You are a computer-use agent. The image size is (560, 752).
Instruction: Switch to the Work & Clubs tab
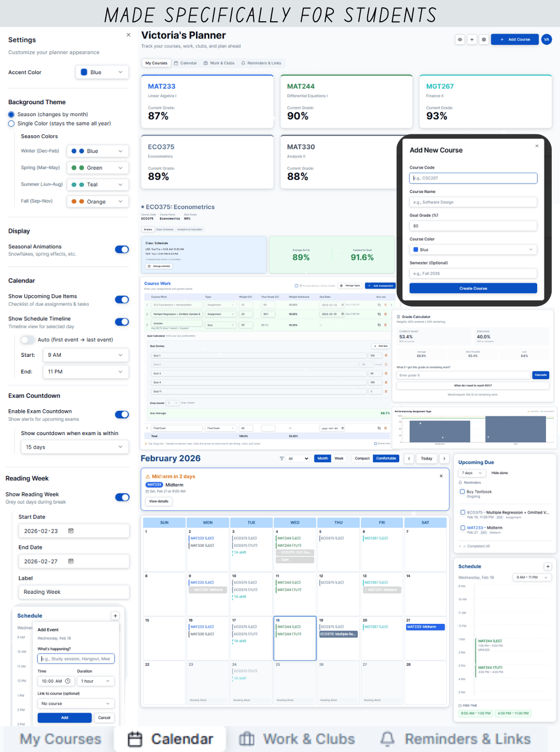pos(219,63)
